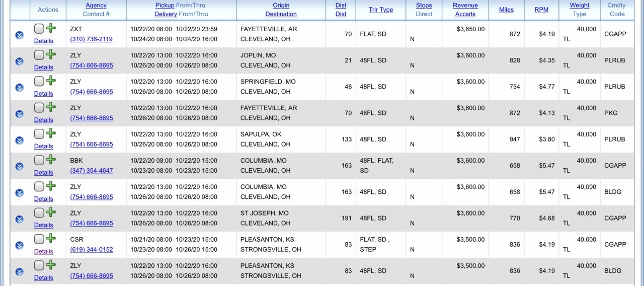
Task: Click BBK contact number (347) 354-4647
Action: (91, 171)
